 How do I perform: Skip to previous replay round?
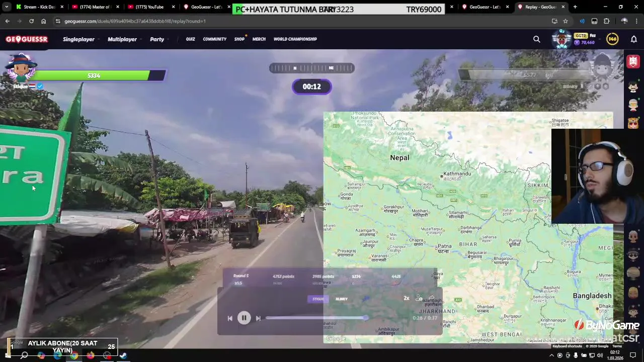230,318
